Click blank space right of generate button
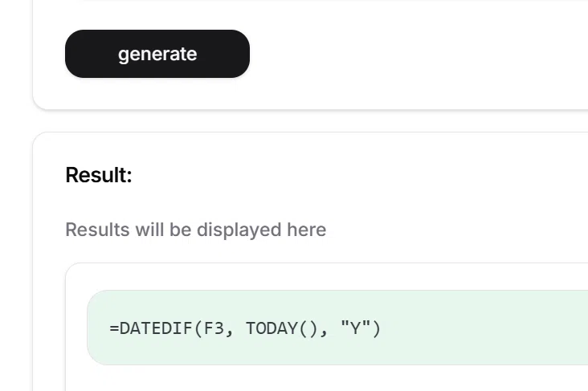This screenshot has height=391, width=588. click(413, 54)
